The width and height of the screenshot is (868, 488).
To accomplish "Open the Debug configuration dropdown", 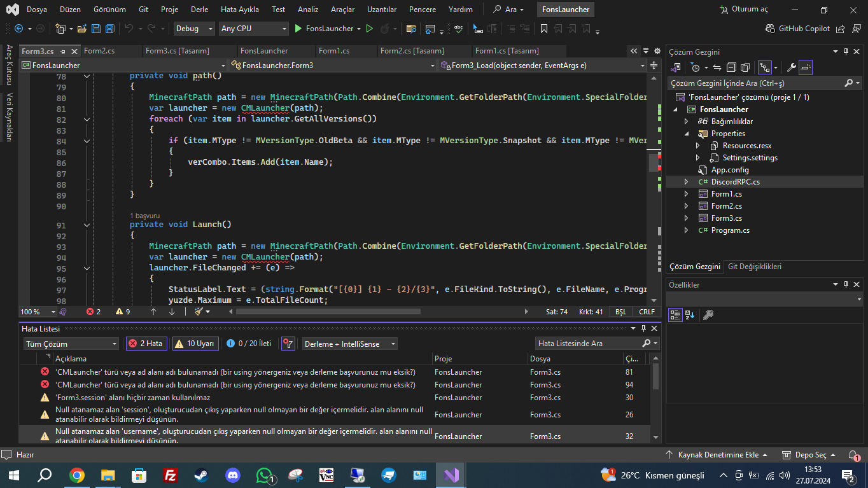I will [x=194, y=29].
